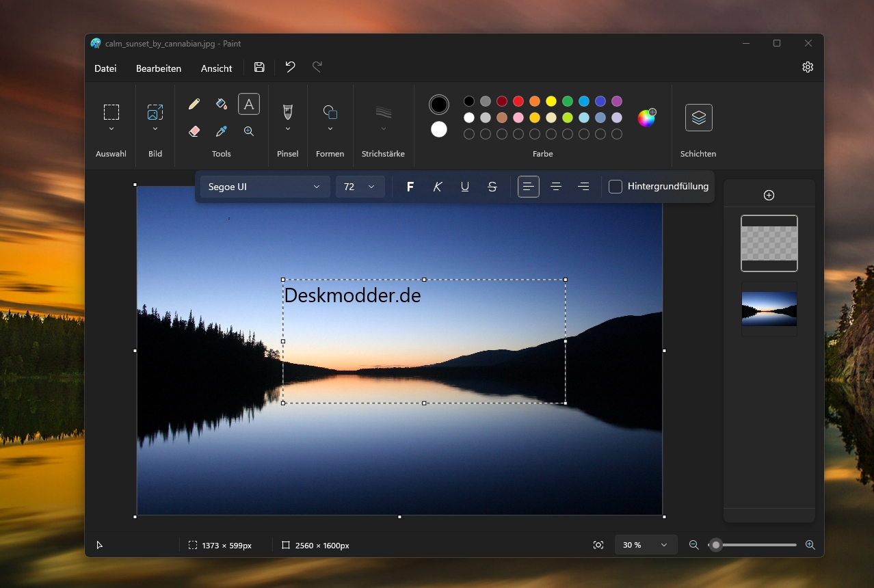Add a new layer with plus icon
874x588 pixels.
click(x=769, y=196)
